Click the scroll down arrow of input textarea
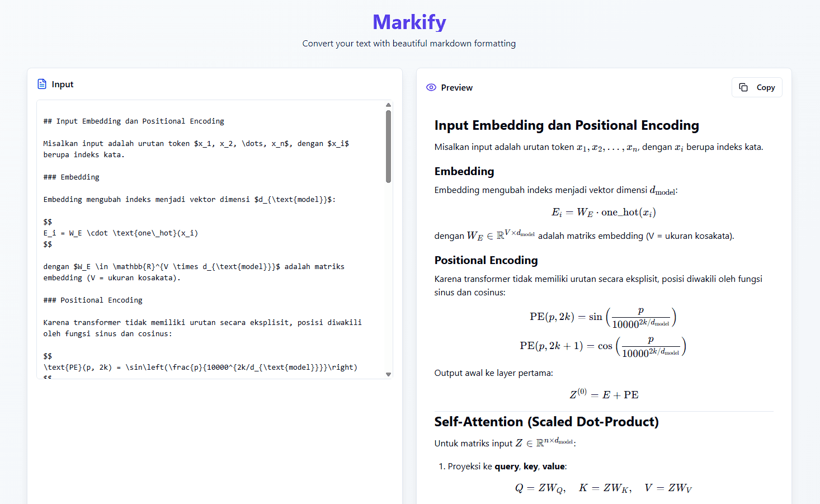820x504 pixels. 388,374
